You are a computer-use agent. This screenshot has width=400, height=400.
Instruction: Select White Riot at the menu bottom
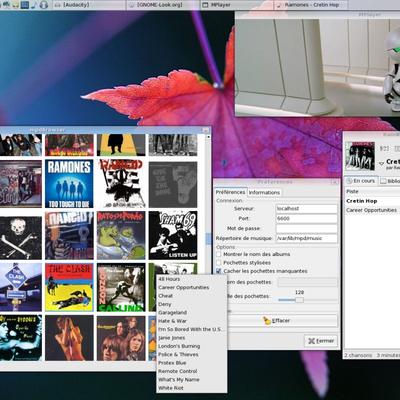coord(192,388)
